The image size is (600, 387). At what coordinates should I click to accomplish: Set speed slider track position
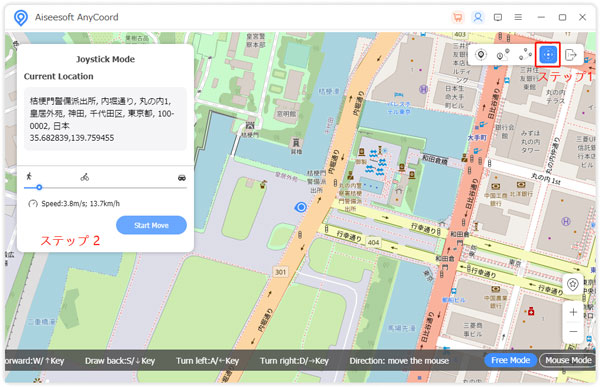pos(105,188)
